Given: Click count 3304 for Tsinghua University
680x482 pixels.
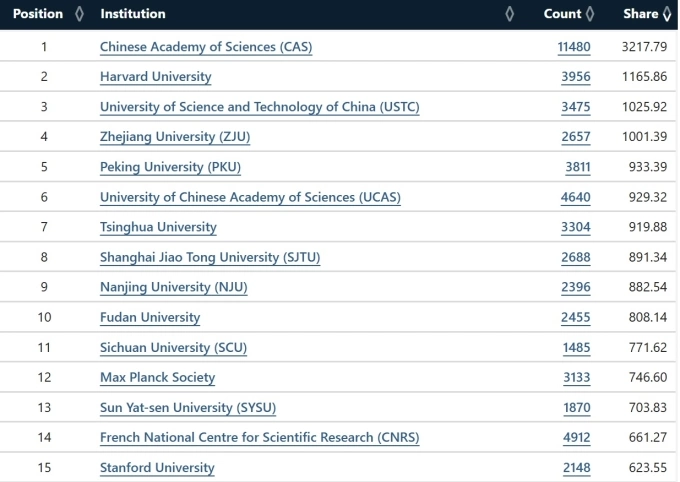Looking at the screenshot, I should 576,227.
